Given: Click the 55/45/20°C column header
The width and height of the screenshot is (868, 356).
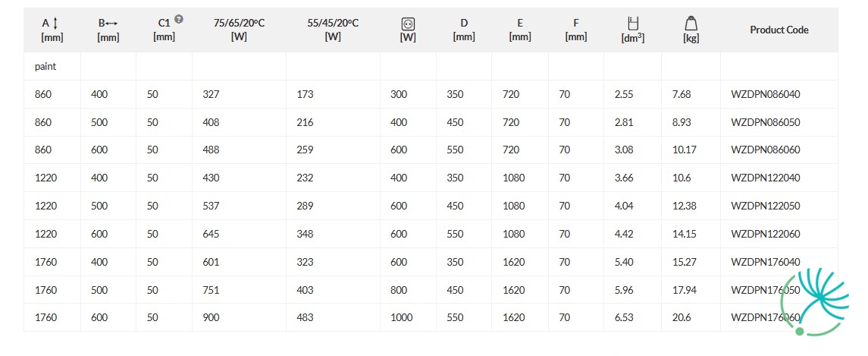Looking at the screenshot, I should pyautogui.click(x=333, y=30).
